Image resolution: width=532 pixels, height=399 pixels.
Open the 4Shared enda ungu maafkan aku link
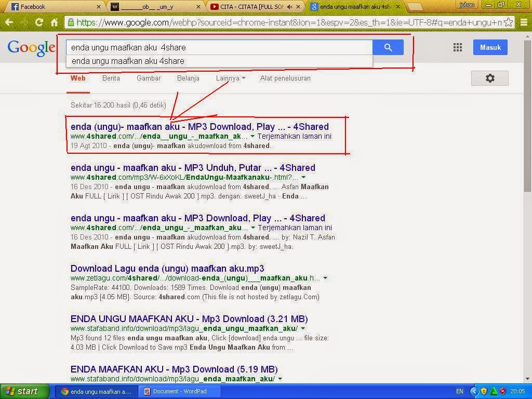tap(199, 127)
